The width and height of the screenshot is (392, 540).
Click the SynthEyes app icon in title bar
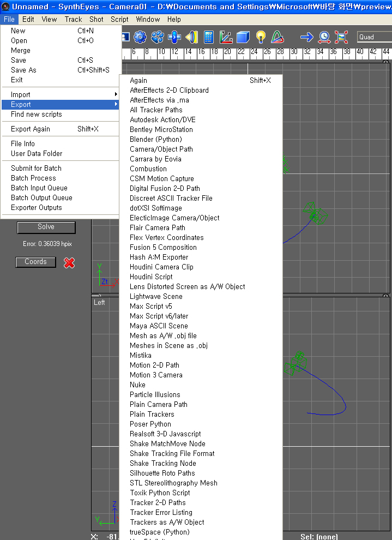tap(5, 7)
